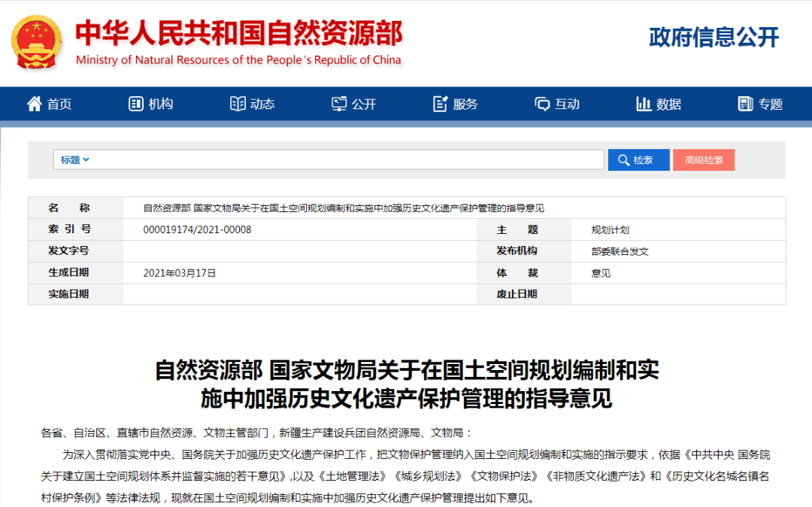Click the 高级检索 advanced search button
The height and width of the screenshot is (507, 812).
[x=703, y=160]
